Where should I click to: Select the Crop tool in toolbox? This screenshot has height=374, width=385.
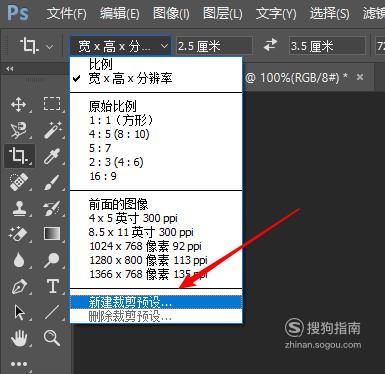(x=19, y=156)
